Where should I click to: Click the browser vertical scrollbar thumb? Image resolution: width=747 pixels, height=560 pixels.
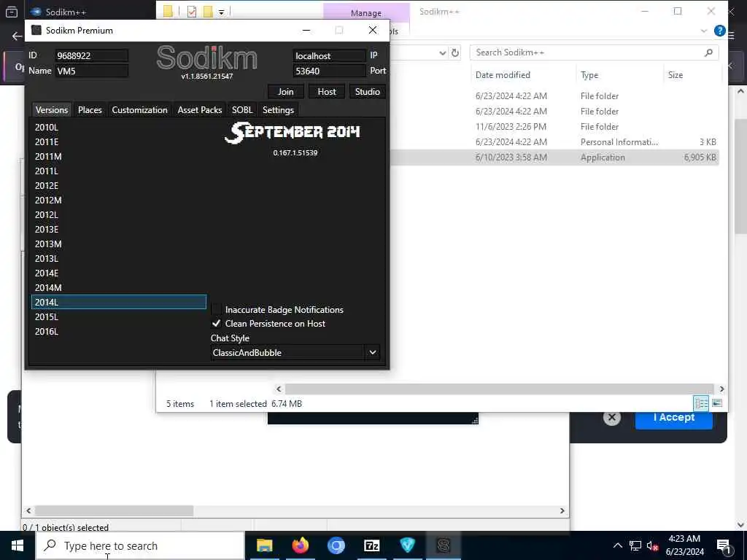(740, 176)
